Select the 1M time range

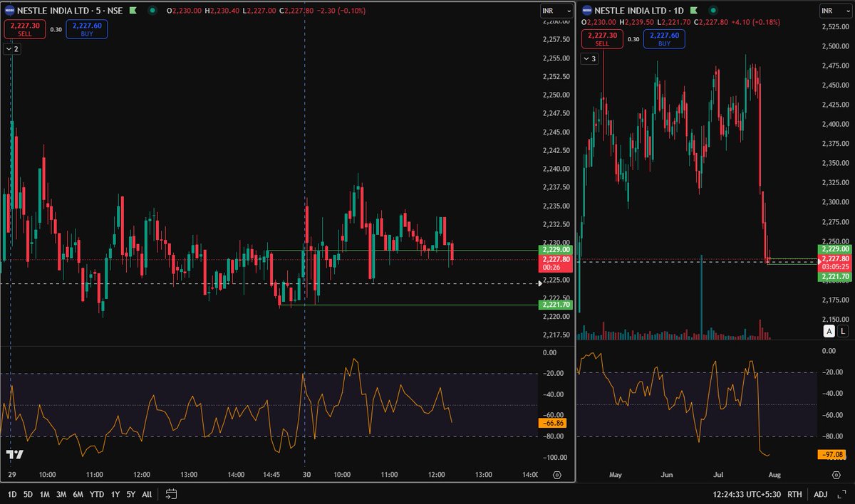coord(44,493)
